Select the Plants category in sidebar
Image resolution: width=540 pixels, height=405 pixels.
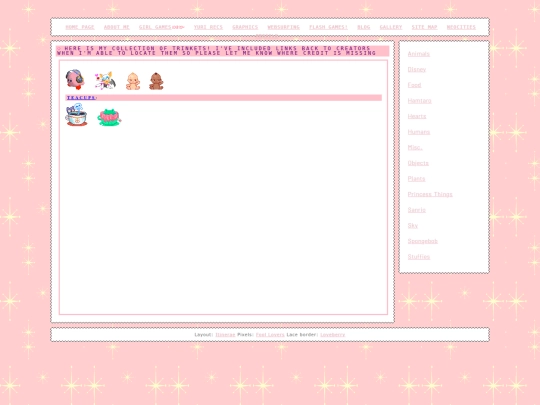click(416, 179)
